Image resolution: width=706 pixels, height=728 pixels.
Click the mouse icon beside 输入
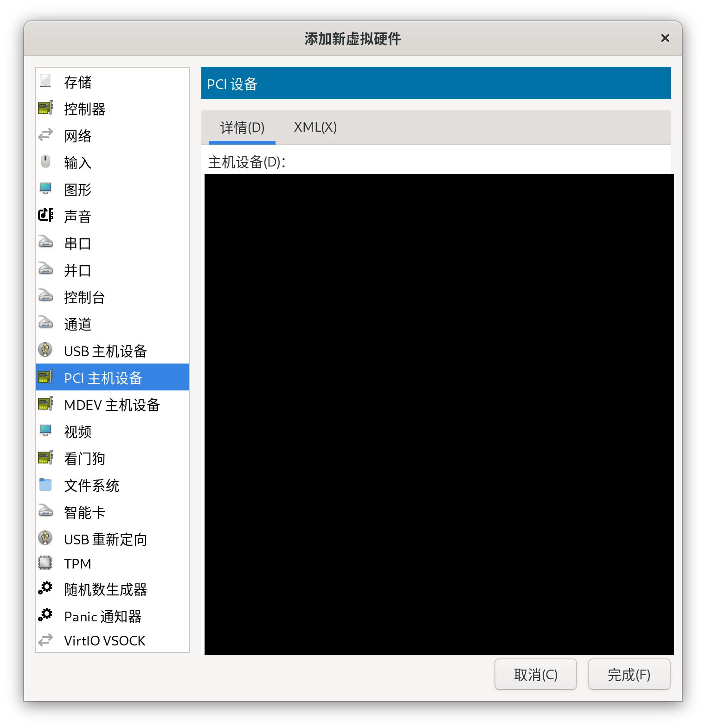point(45,162)
